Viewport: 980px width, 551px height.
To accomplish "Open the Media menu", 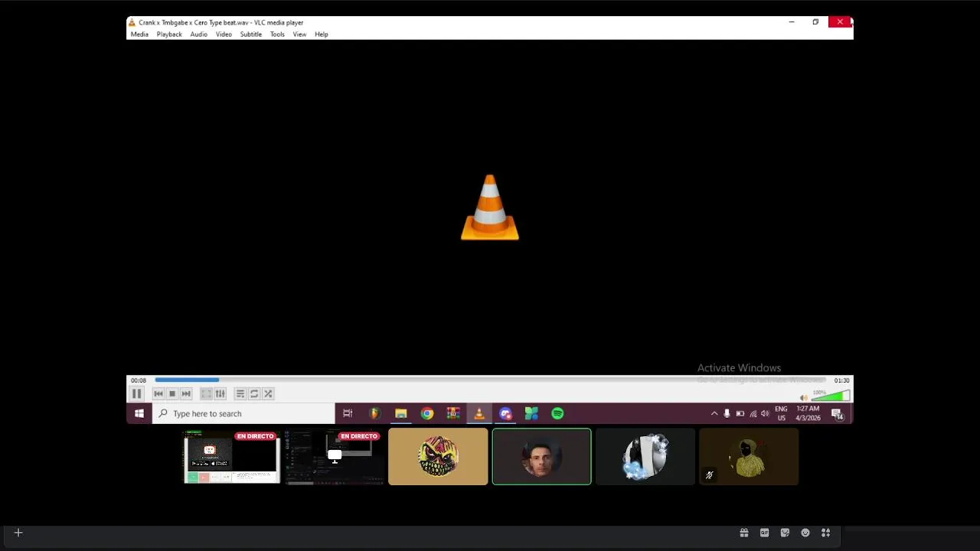I will click(139, 34).
